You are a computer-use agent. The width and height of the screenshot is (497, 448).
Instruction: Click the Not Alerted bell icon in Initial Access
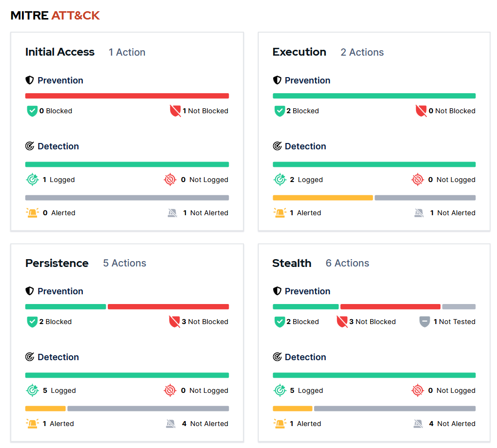(x=173, y=213)
